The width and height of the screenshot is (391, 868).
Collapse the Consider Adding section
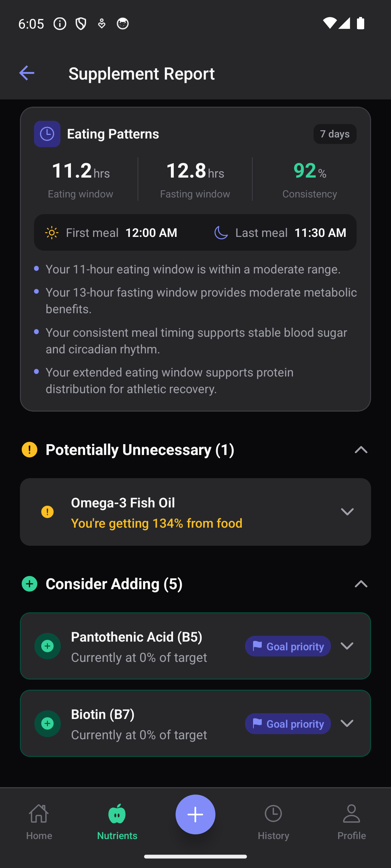tap(361, 584)
